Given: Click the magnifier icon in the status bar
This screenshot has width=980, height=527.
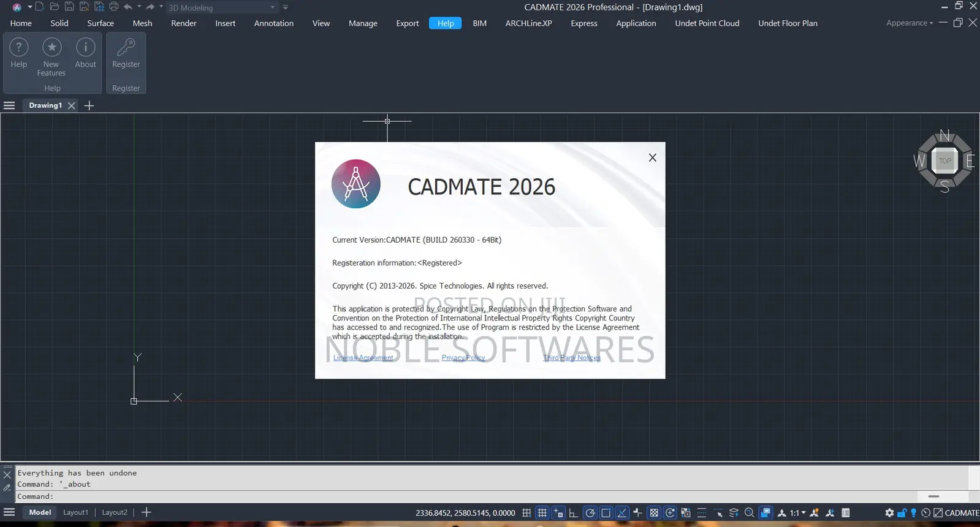Looking at the screenshot, I should click(x=749, y=513).
